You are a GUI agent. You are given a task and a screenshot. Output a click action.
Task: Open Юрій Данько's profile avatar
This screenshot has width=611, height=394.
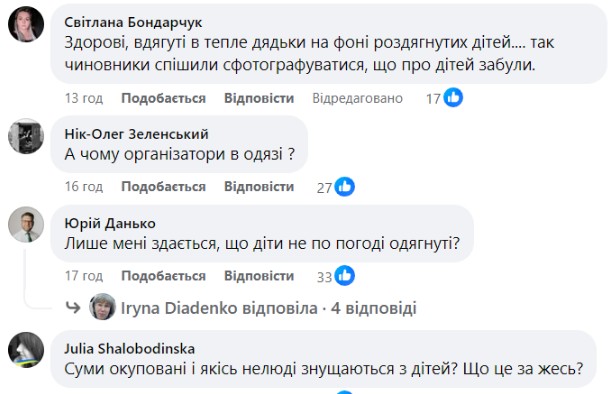point(26,225)
